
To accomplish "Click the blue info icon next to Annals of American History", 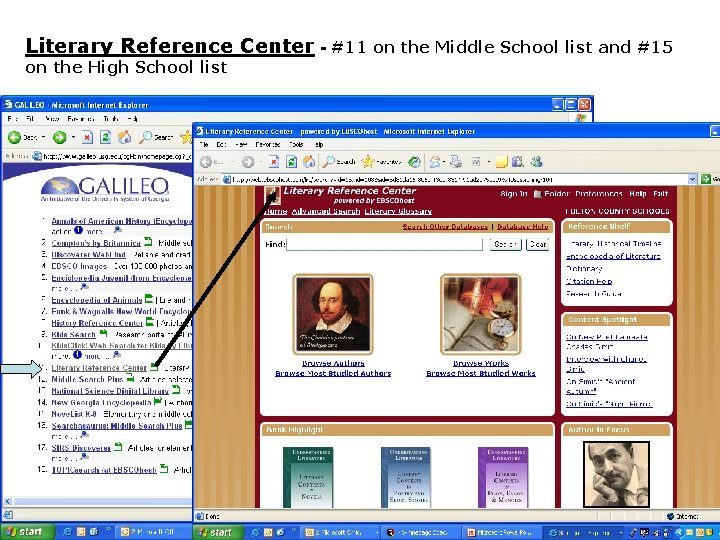I will click(x=78, y=231).
